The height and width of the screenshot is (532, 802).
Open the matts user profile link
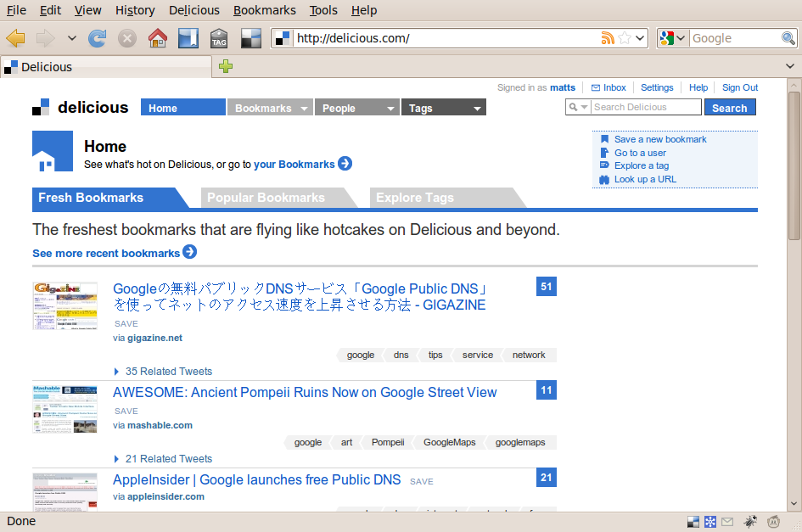click(563, 87)
